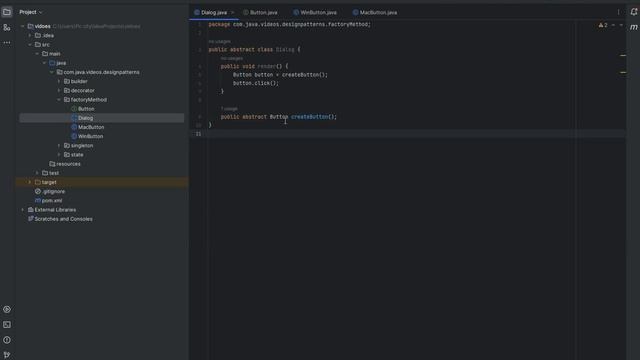
Task: Click the lower warning stripe mark on scrollbar
Action: [x=623, y=72]
